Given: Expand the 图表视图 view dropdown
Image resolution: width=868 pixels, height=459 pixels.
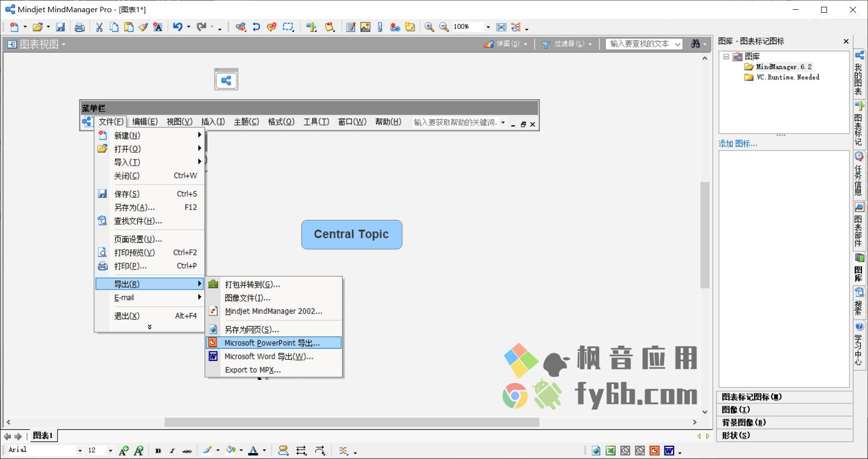Looking at the screenshot, I should point(63,44).
